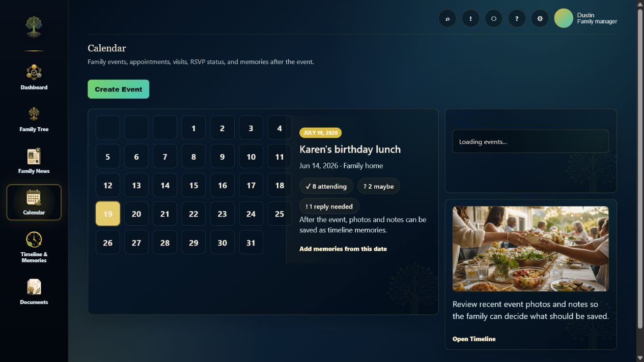Select date 26 in the month grid

(108, 243)
